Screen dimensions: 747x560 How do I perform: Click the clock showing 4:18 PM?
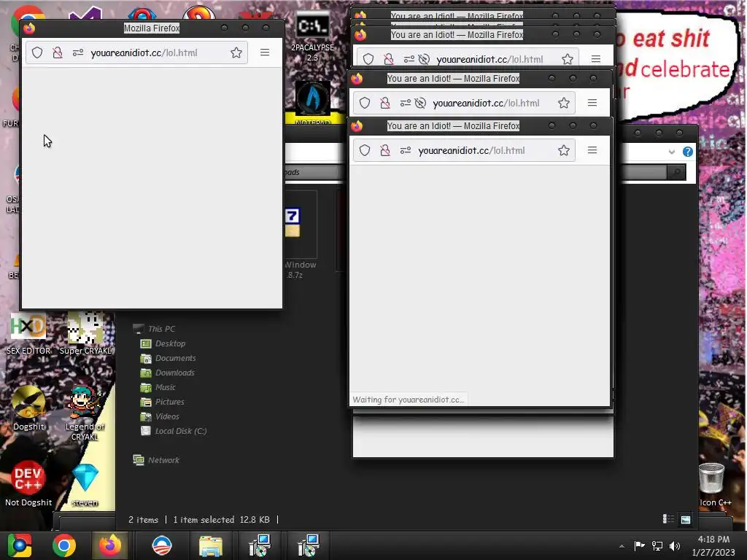click(x=713, y=540)
